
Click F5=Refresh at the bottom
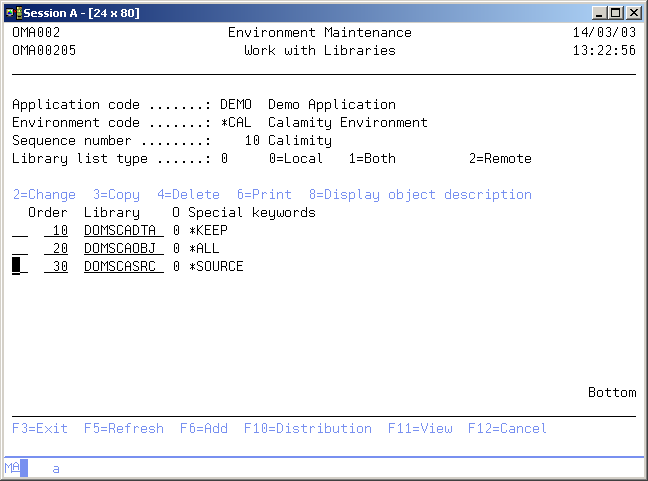[x=124, y=428]
